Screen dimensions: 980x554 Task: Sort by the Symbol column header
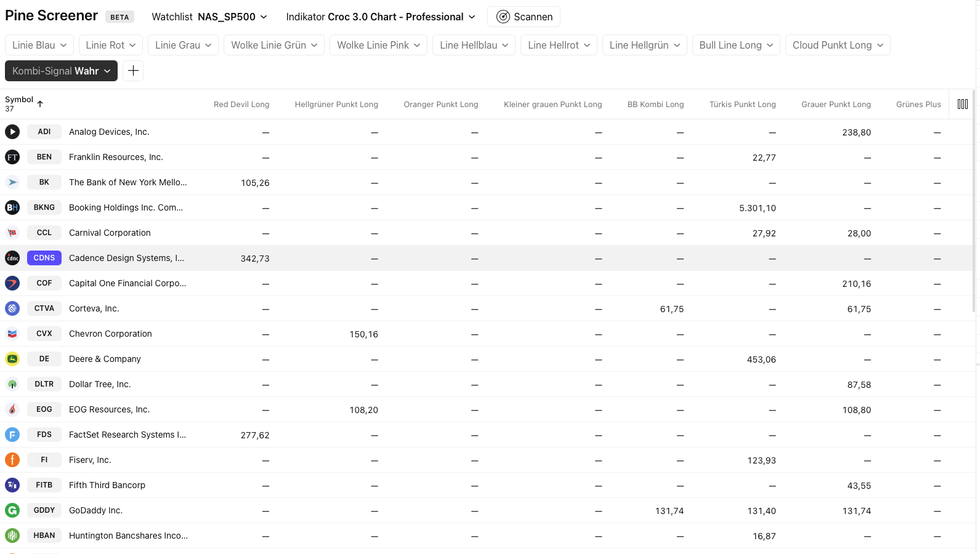coord(19,100)
